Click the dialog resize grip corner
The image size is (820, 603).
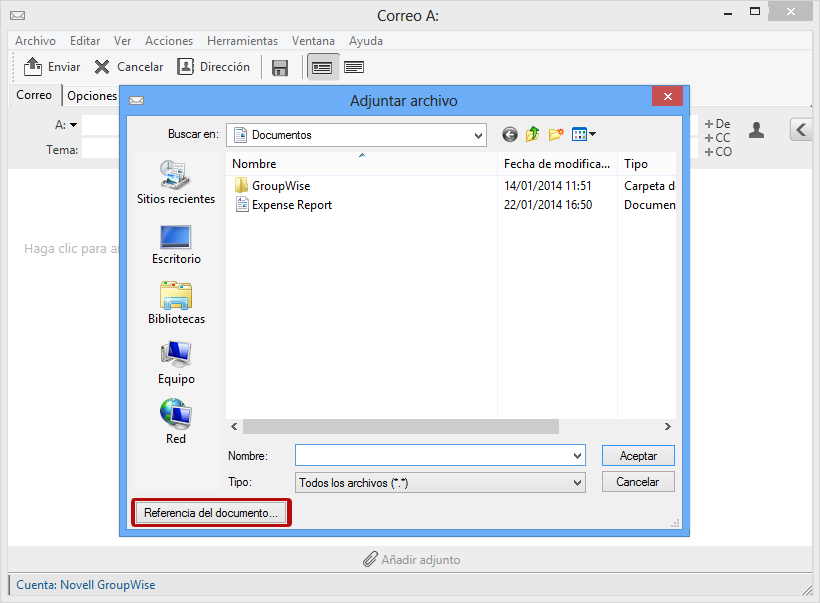676,523
